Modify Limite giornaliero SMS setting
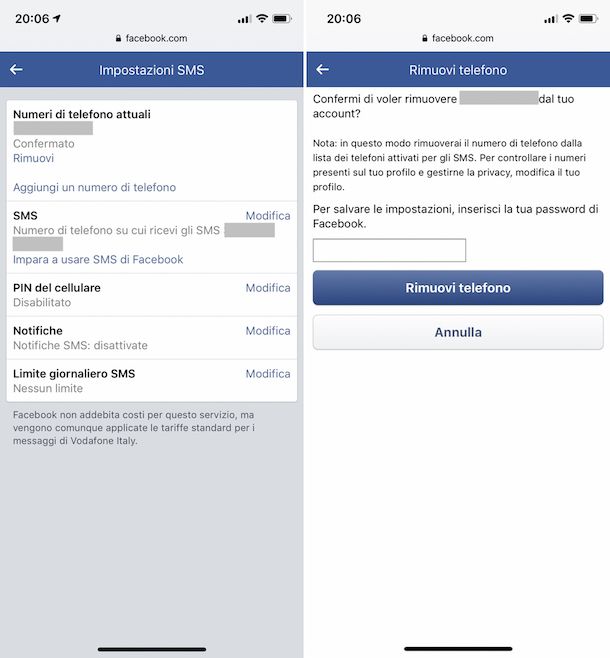 point(268,373)
